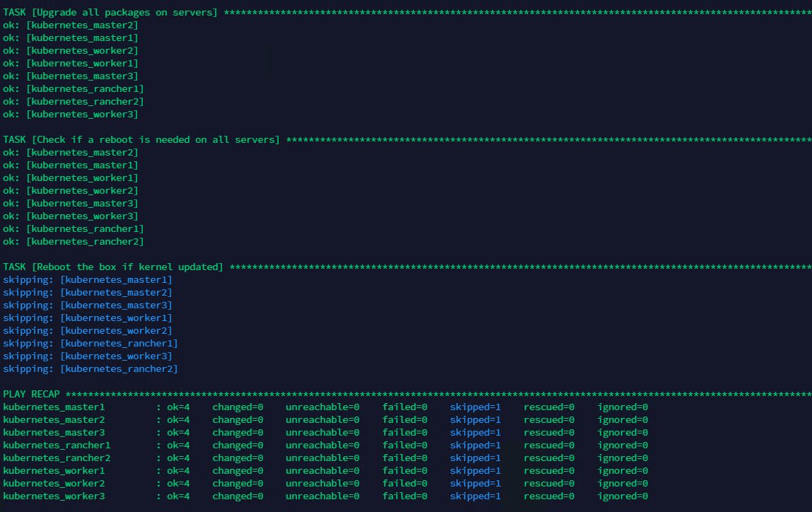The height and width of the screenshot is (512, 812).
Task: Click the skipping line for kubernetes_master1
Action: coord(88,280)
